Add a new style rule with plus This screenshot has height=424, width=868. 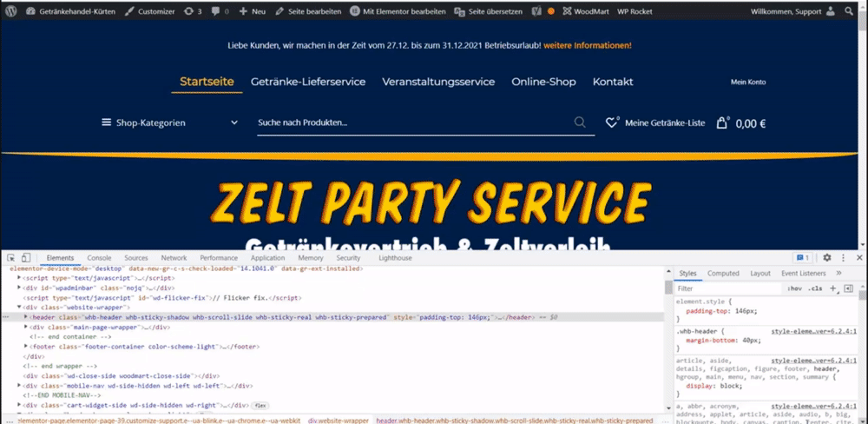[833, 288]
